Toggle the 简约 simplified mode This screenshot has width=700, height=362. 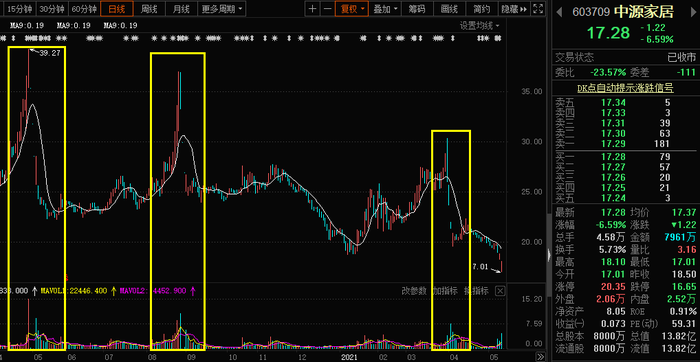pyautogui.click(x=481, y=8)
